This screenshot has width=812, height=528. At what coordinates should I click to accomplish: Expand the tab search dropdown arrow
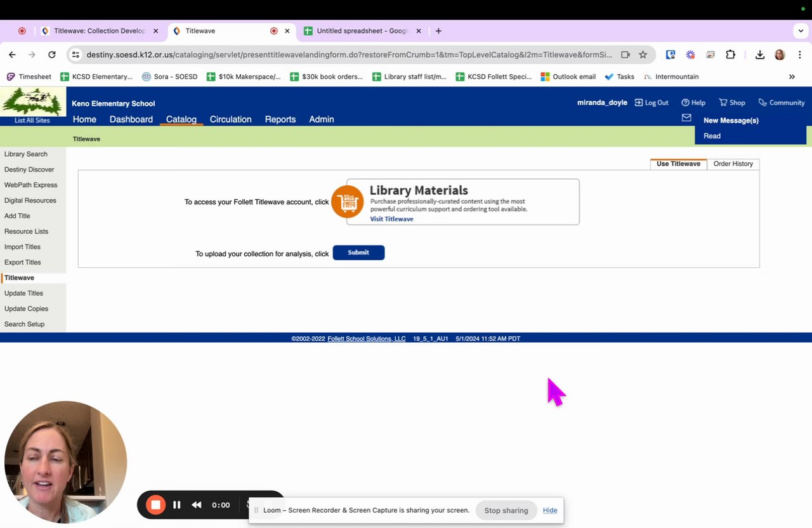click(801, 30)
